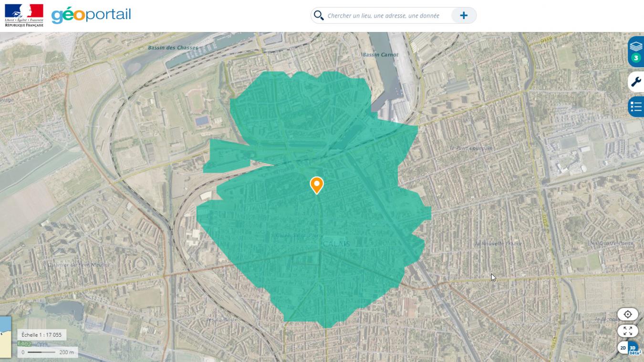Click the République Française emblem
This screenshot has height=362, width=644.
click(24, 15)
